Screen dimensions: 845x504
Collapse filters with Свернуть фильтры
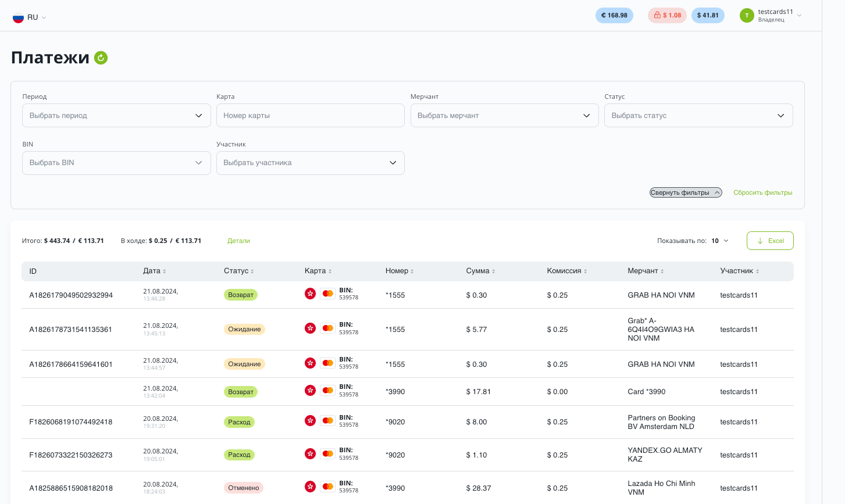point(686,192)
